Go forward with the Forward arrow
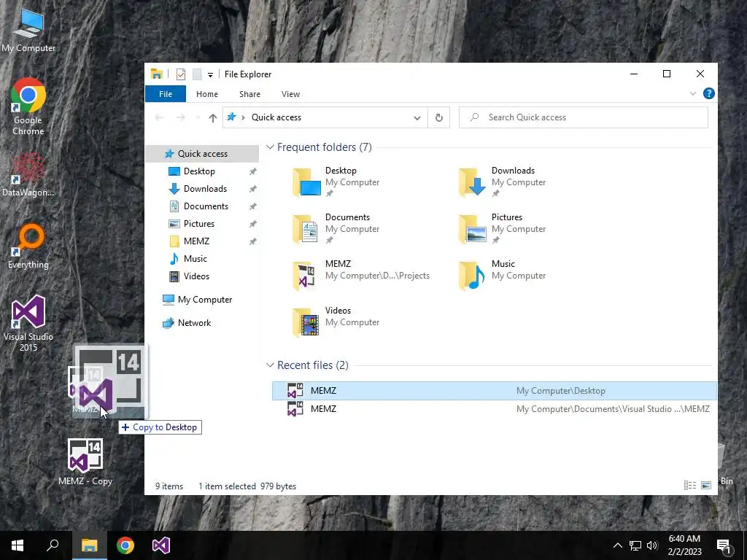This screenshot has height=560, width=747. pyautogui.click(x=180, y=117)
